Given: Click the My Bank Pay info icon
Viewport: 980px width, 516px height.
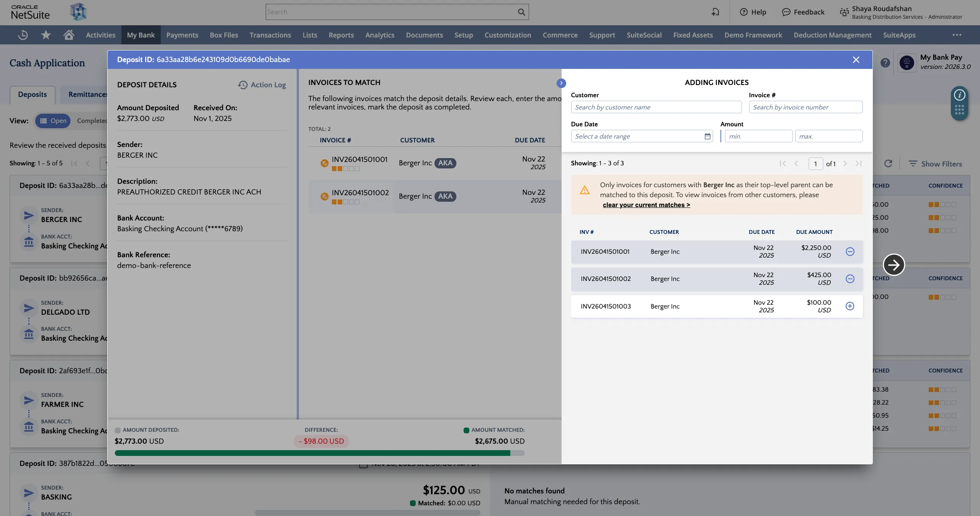Looking at the screenshot, I should point(959,95).
